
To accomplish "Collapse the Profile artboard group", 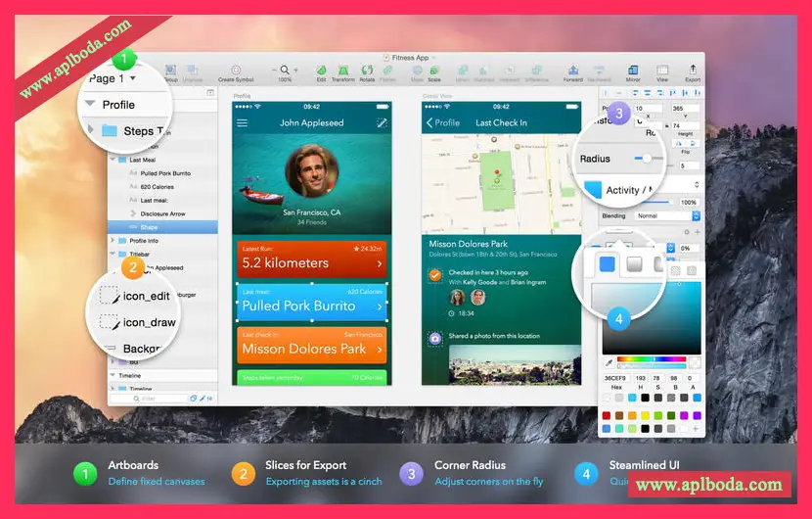I will coord(90,104).
